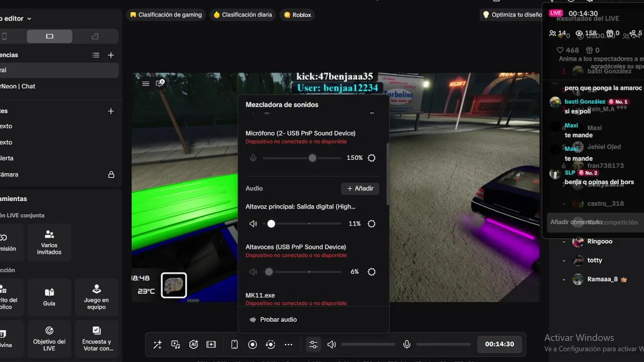
Task: Select viewer totty in the list
Action: [594, 260]
